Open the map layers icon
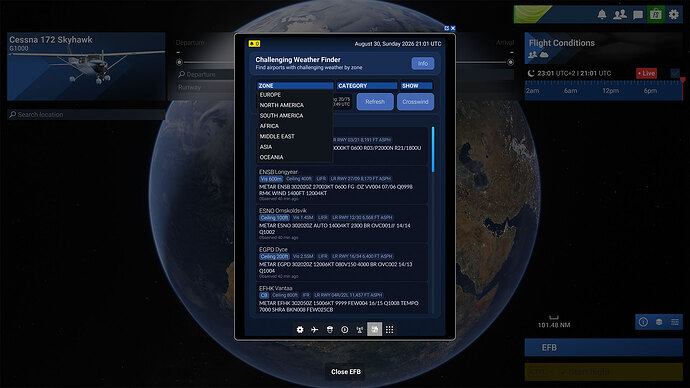This screenshot has height=388, width=690. tap(659, 322)
